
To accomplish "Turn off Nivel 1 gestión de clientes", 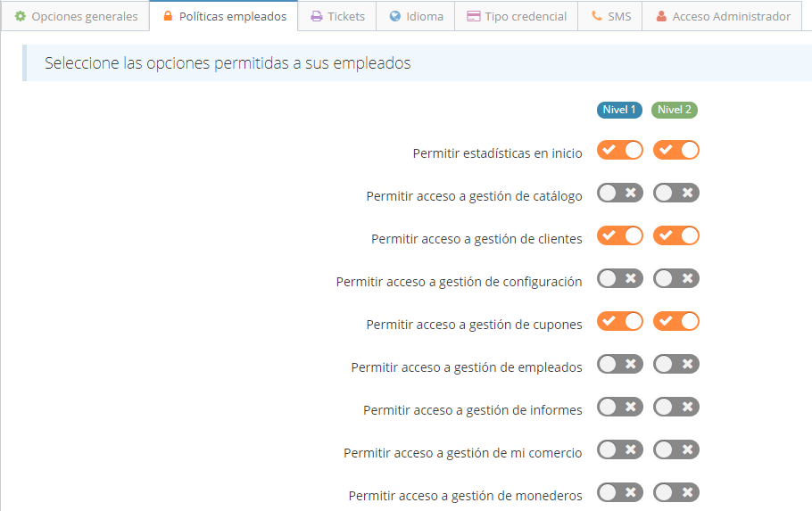I will coord(620,235).
